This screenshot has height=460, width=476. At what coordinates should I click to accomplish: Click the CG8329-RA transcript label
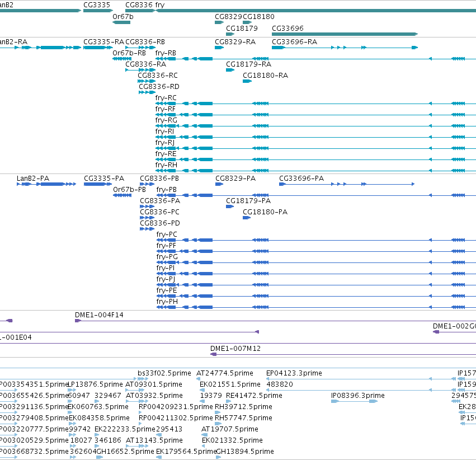235,42
